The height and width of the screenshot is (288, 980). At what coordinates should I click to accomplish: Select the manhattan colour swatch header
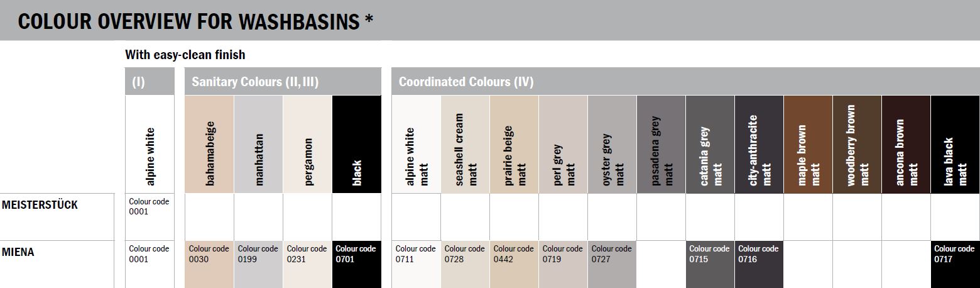pyautogui.click(x=258, y=144)
